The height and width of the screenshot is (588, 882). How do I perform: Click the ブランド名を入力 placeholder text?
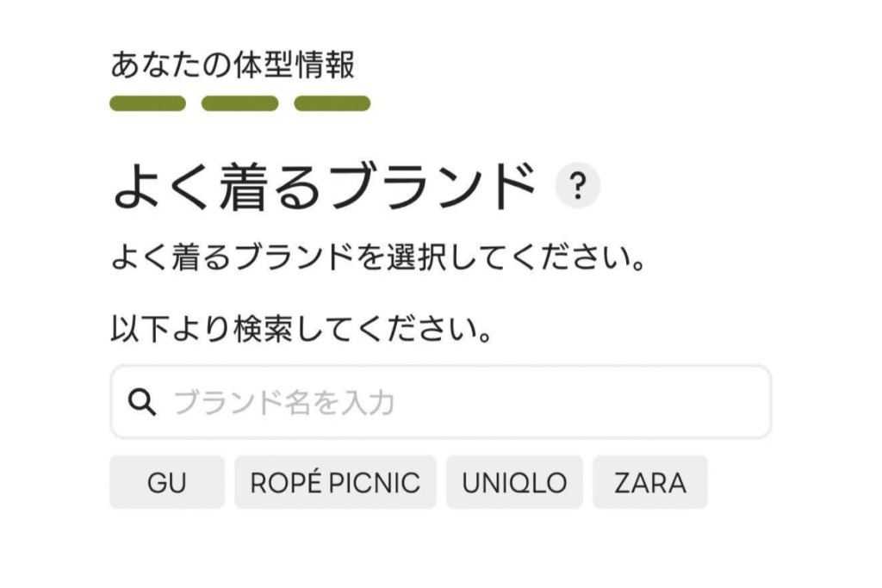[284, 402]
